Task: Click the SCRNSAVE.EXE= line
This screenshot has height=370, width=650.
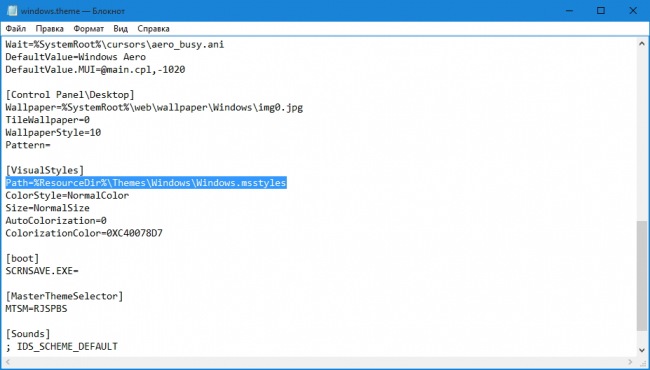Action: [42, 271]
